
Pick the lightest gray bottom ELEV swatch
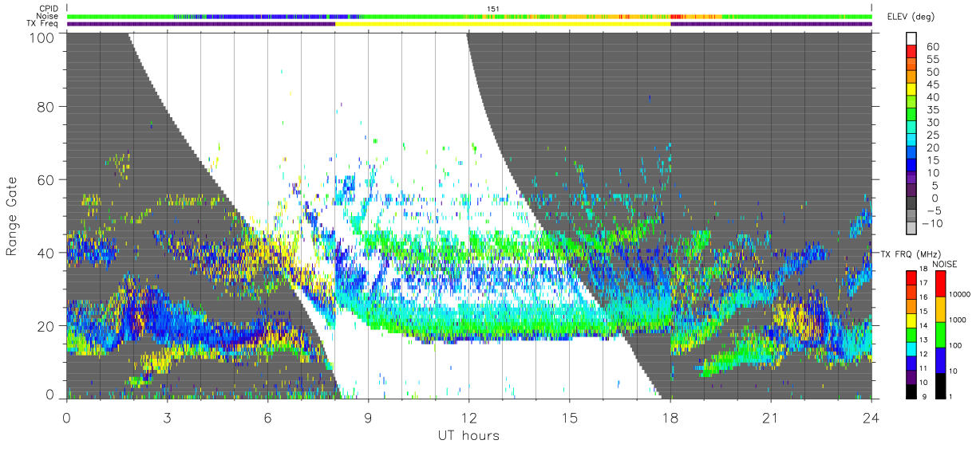[911, 228]
